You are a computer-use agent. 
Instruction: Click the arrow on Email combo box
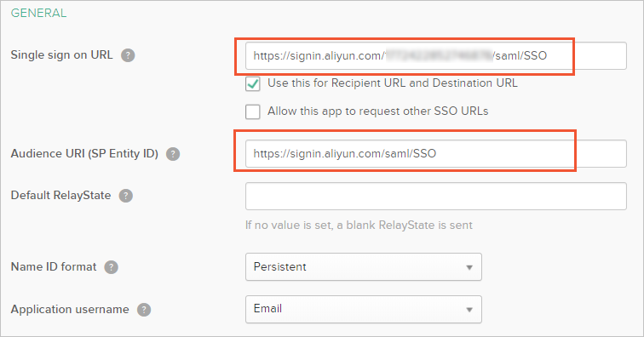click(x=469, y=310)
